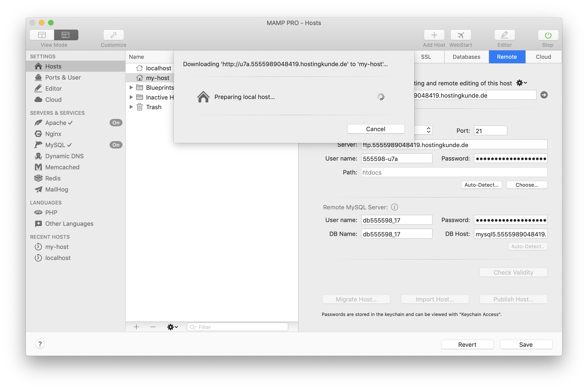
Task: Switch view mode using the segmented control
Action: coord(42,35)
